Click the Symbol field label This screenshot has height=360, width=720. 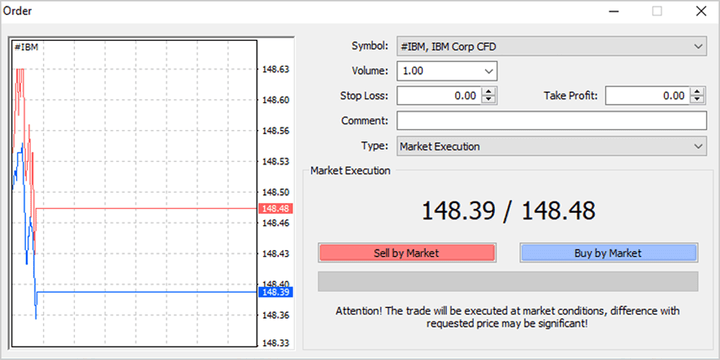pos(370,46)
